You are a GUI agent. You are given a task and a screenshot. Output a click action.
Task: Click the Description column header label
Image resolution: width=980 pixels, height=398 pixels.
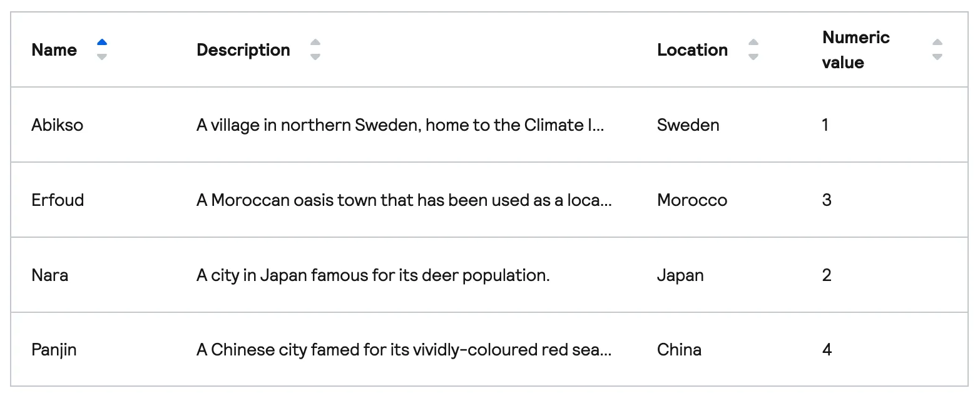243,50
